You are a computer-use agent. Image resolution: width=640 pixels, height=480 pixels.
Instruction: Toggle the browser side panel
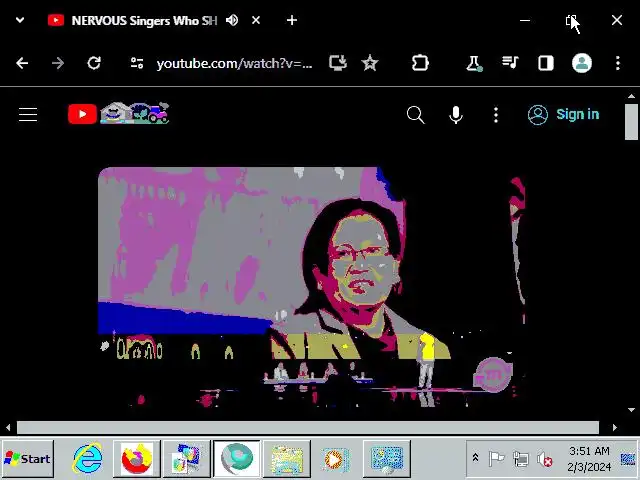(546, 63)
